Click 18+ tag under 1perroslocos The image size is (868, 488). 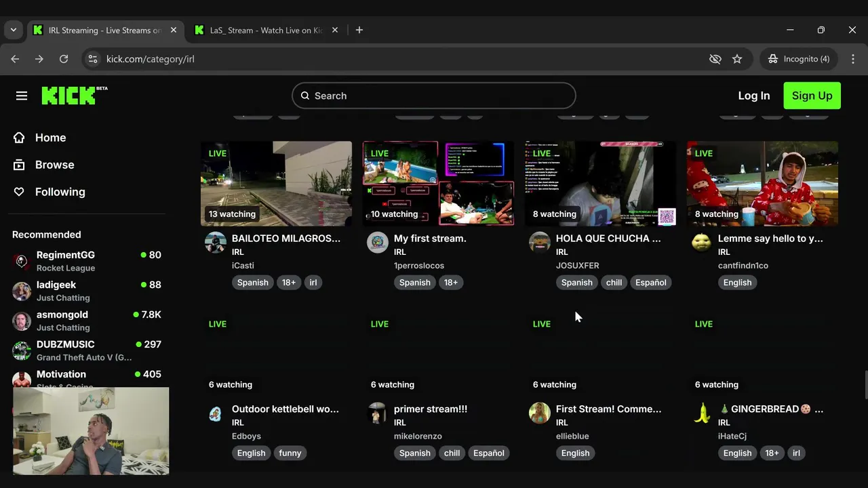point(451,283)
